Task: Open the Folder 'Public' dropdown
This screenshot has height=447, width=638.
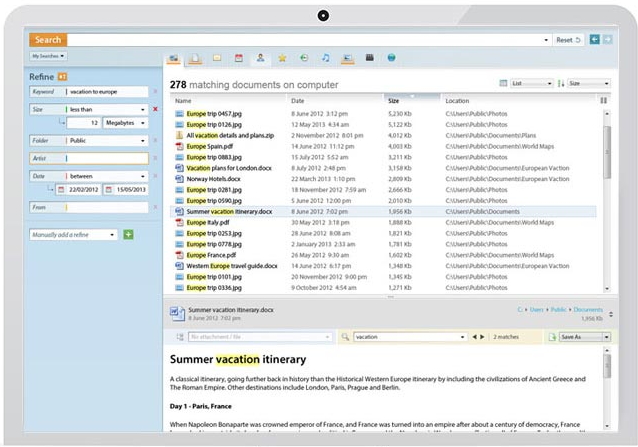Action: tap(142, 141)
